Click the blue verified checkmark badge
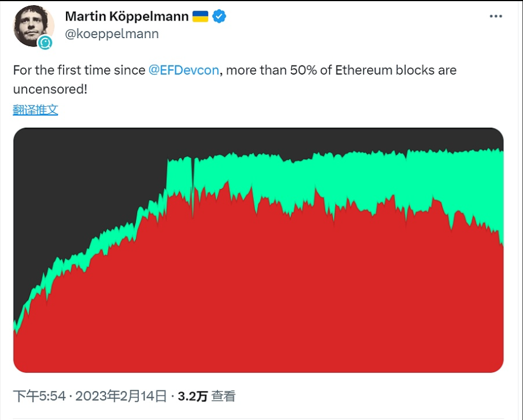The width and height of the screenshot is (523, 420). [x=220, y=17]
